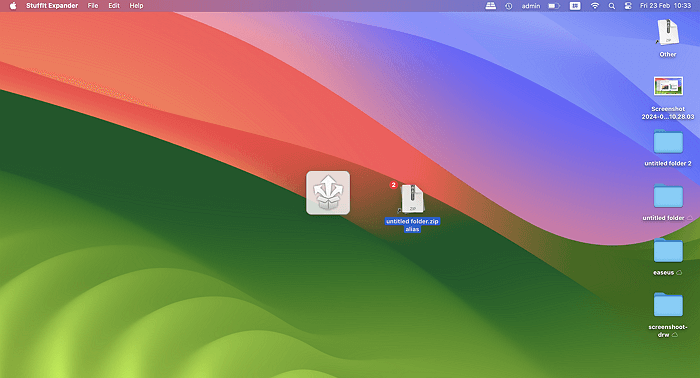700x378 pixels.
Task: Click the easeus label text
Action: point(663,272)
